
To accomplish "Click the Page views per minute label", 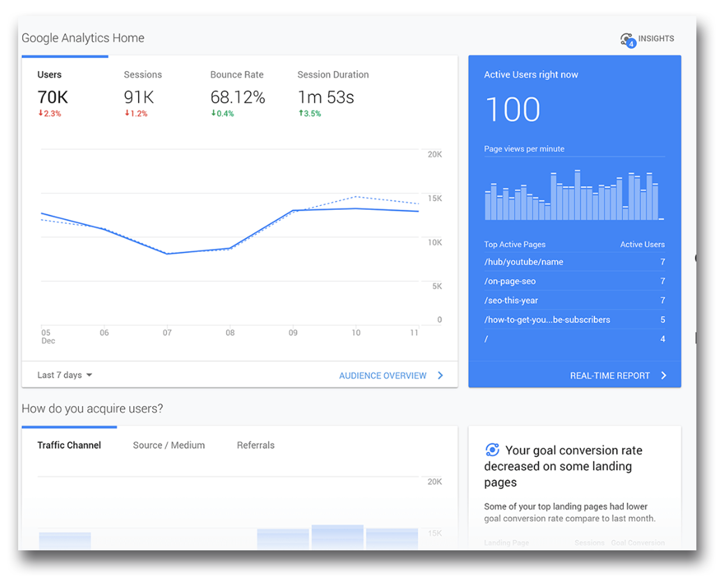I will point(524,149).
